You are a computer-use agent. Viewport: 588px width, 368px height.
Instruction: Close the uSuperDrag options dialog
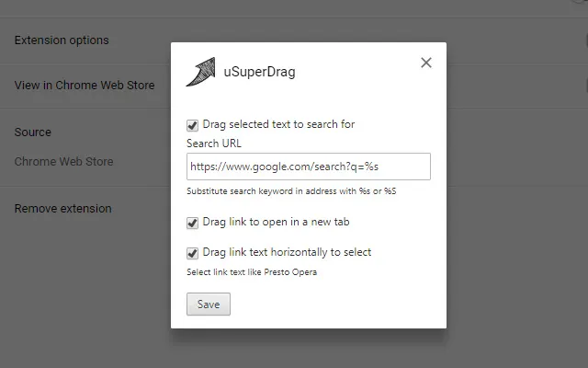425,63
